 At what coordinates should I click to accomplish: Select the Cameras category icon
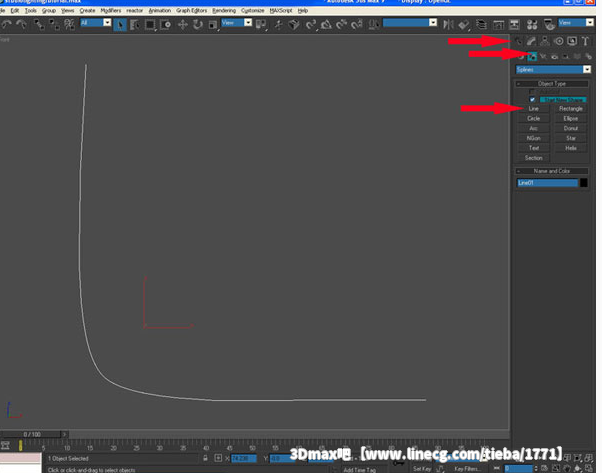coord(554,56)
